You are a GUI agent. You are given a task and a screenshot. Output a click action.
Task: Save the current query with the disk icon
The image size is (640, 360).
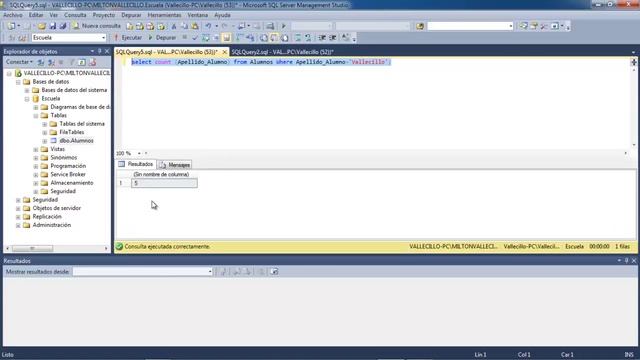pyautogui.click(x=53, y=26)
